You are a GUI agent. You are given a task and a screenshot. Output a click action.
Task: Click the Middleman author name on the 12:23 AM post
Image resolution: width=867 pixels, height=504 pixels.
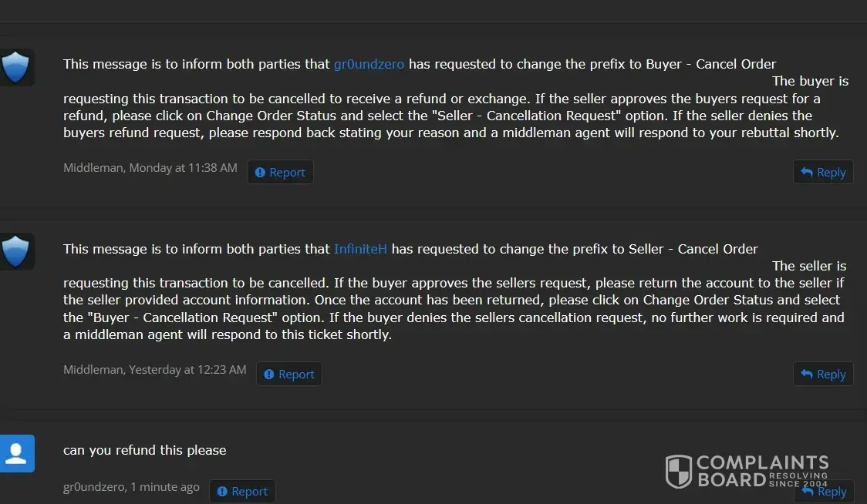[x=93, y=370]
